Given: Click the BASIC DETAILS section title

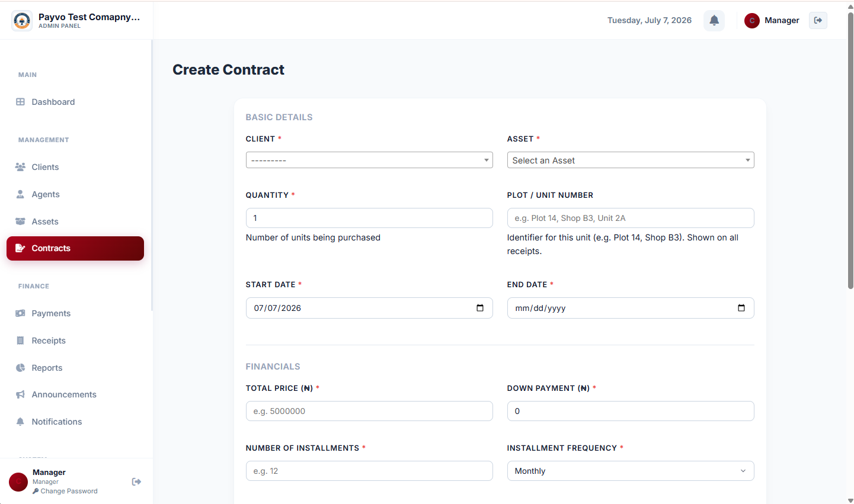Looking at the screenshot, I should click(279, 117).
